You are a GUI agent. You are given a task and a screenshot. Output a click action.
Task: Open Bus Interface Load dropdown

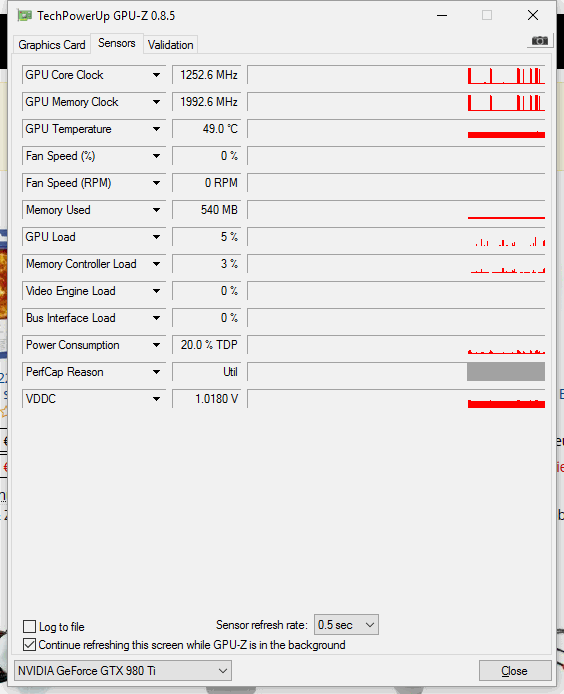pos(156,318)
